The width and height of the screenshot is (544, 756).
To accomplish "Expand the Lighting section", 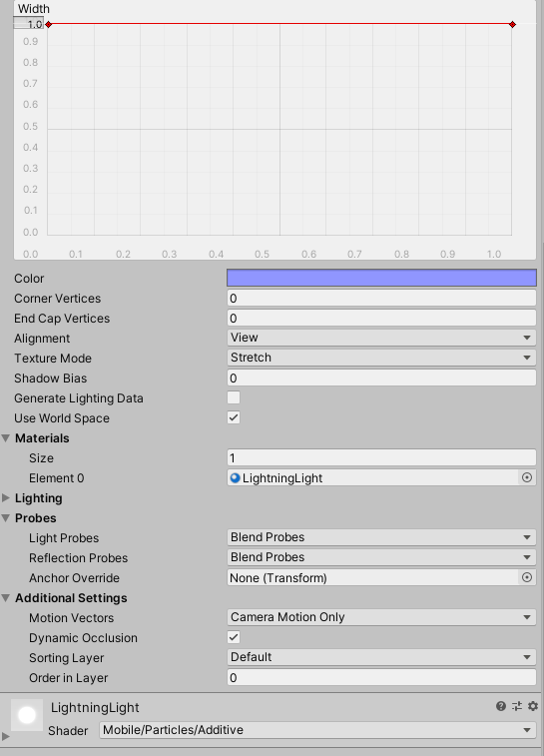I will click(6, 497).
